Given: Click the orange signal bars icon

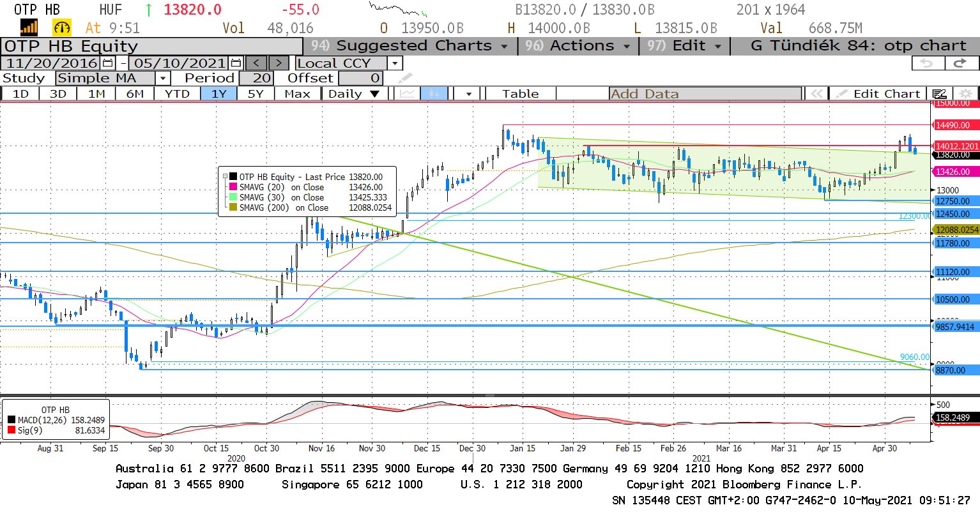Looking at the screenshot, I should point(29,27).
